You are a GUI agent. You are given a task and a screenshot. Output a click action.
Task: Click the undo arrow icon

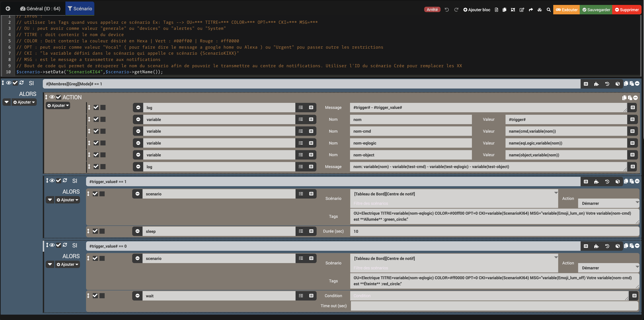click(x=447, y=10)
